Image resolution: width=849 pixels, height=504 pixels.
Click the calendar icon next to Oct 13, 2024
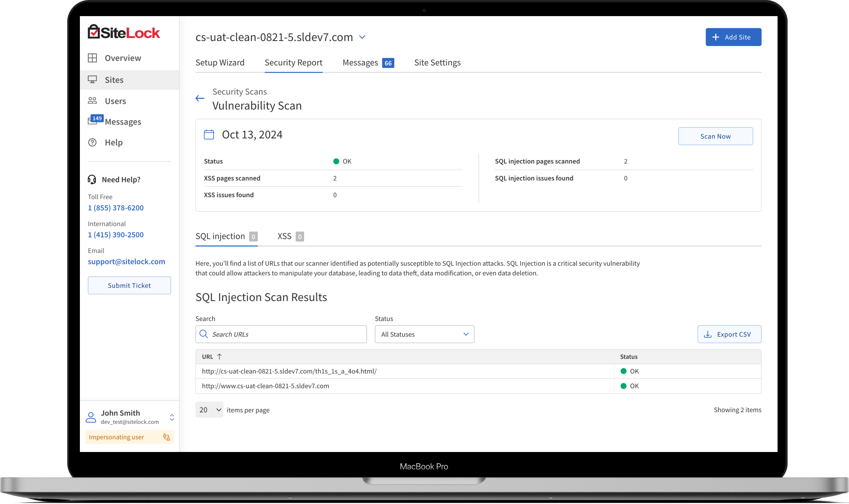(209, 134)
